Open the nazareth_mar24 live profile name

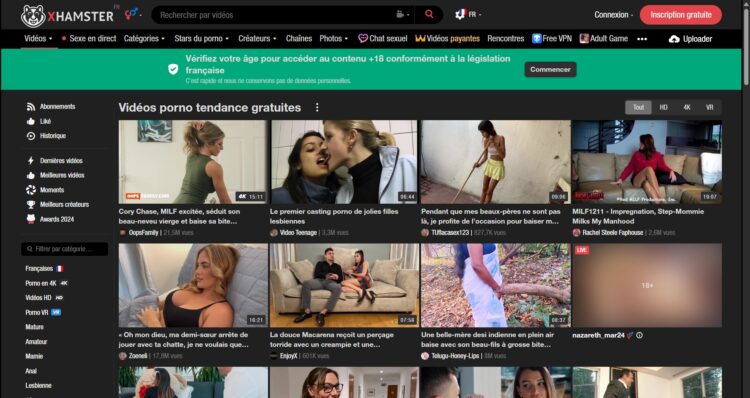598,335
